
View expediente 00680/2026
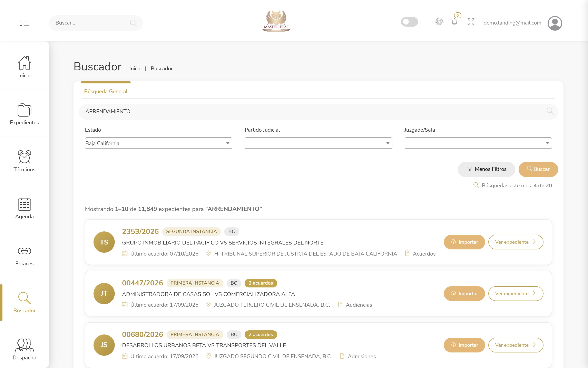pyautogui.click(x=516, y=345)
